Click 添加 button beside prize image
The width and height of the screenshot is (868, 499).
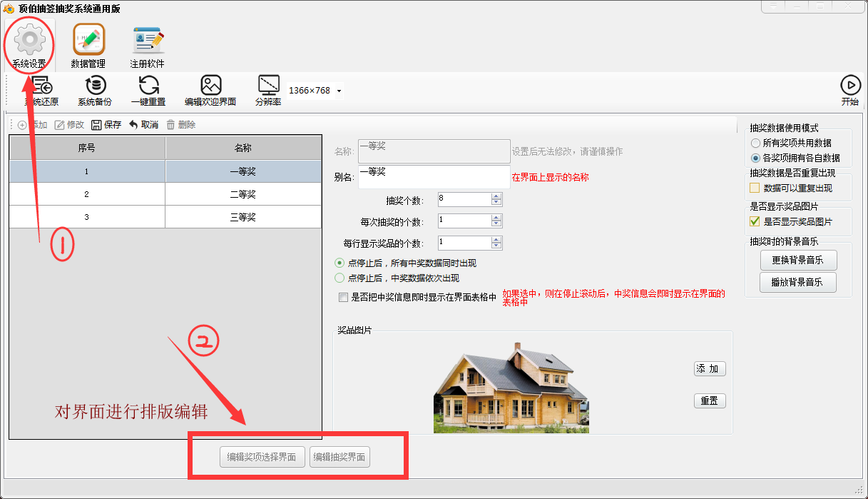click(x=709, y=369)
